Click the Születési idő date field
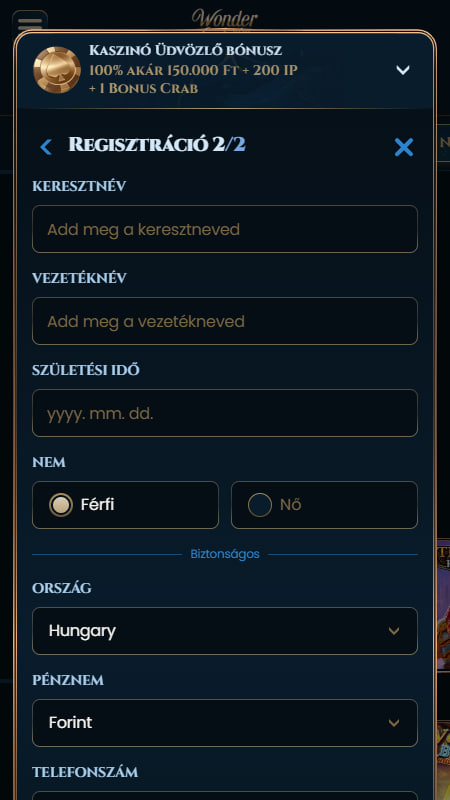This screenshot has height=800, width=450. [225, 413]
